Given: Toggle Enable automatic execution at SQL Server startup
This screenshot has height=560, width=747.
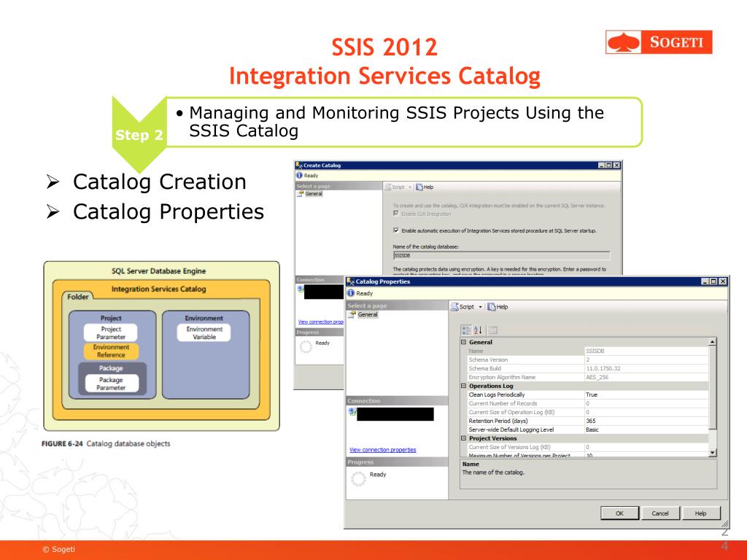Looking at the screenshot, I should pyautogui.click(x=396, y=230).
